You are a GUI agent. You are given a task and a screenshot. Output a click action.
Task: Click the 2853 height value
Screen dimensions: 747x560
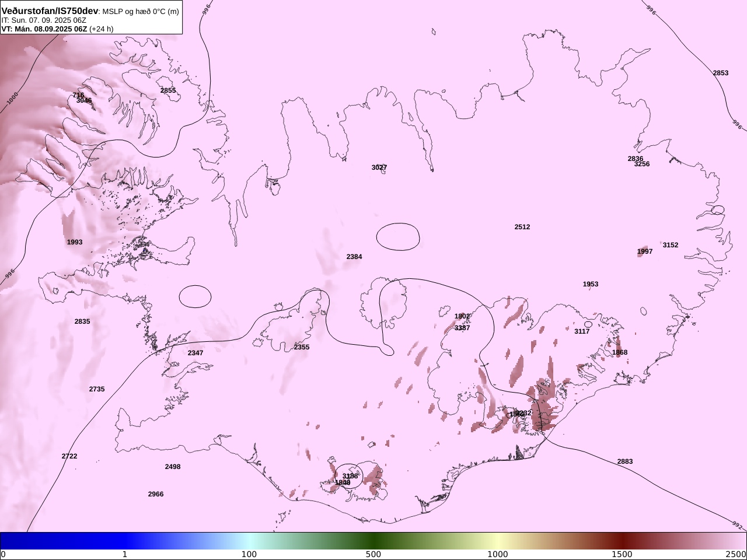tap(721, 73)
